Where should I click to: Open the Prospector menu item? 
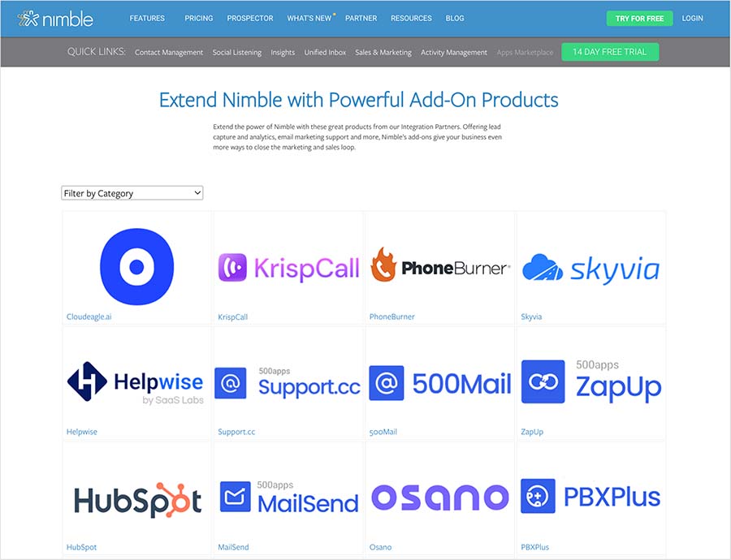click(x=250, y=18)
